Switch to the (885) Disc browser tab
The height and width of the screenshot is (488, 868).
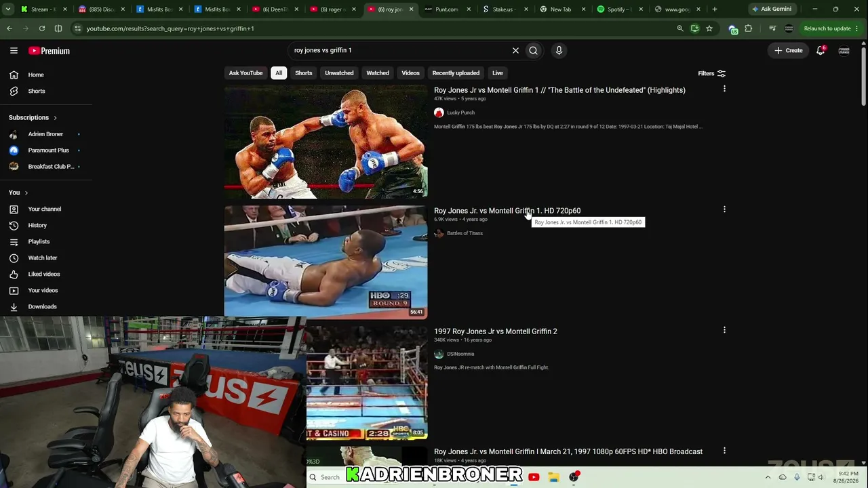102,9
